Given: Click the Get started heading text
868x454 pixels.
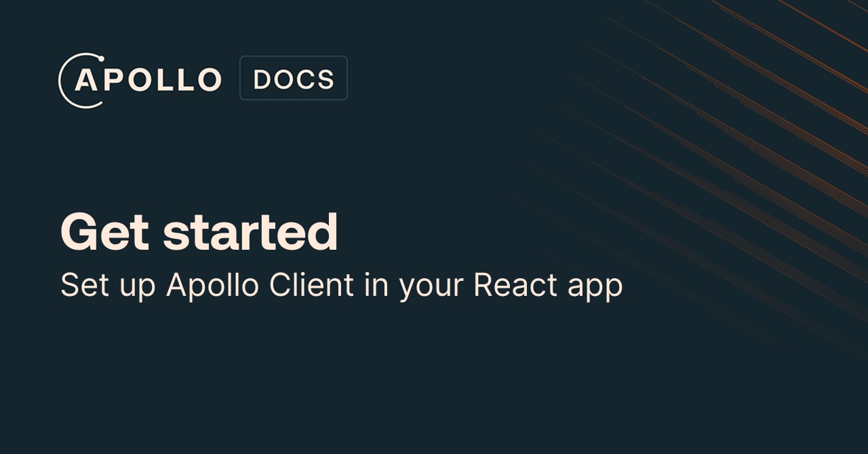Looking at the screenshot, I should 199,231.
